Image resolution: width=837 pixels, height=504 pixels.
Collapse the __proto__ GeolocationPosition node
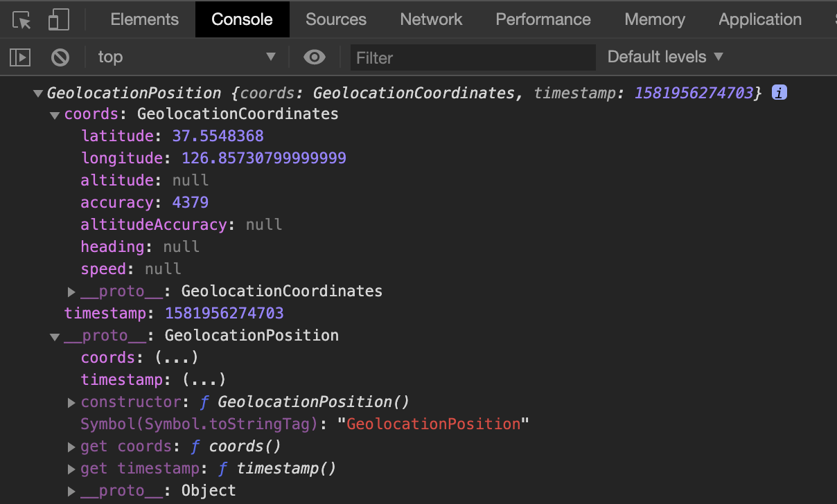coord(55,337)
